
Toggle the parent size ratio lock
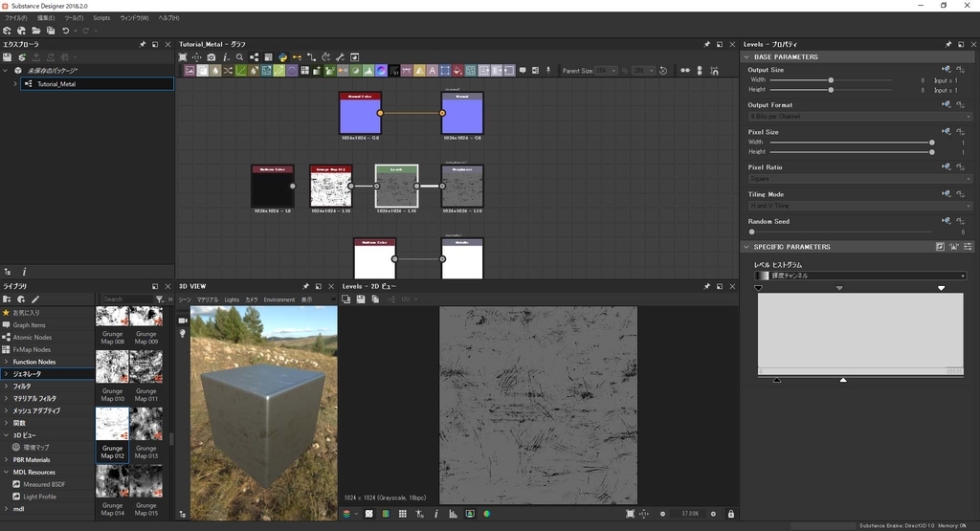pyautogui.click(x=624, y=71)
